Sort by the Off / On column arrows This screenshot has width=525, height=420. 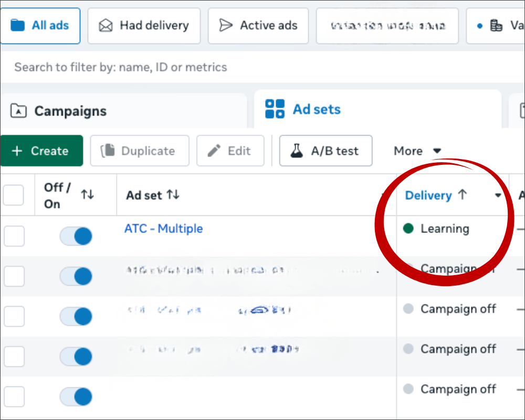[x=87, y=194]
